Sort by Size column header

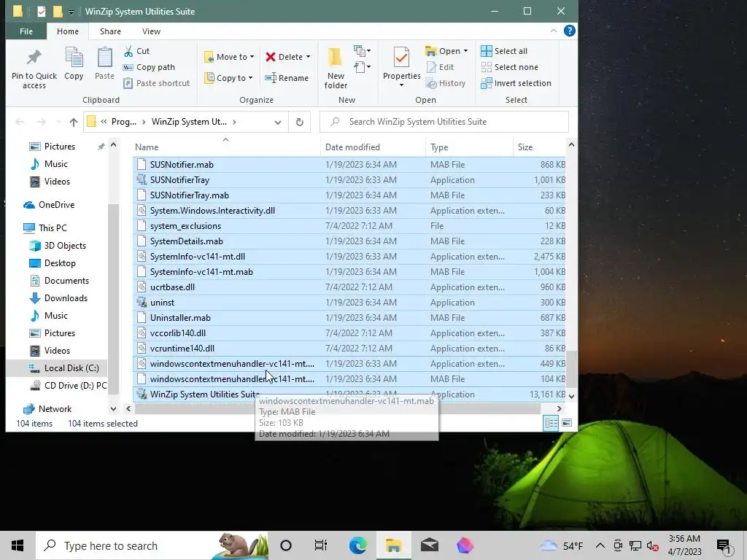point(540,147)
